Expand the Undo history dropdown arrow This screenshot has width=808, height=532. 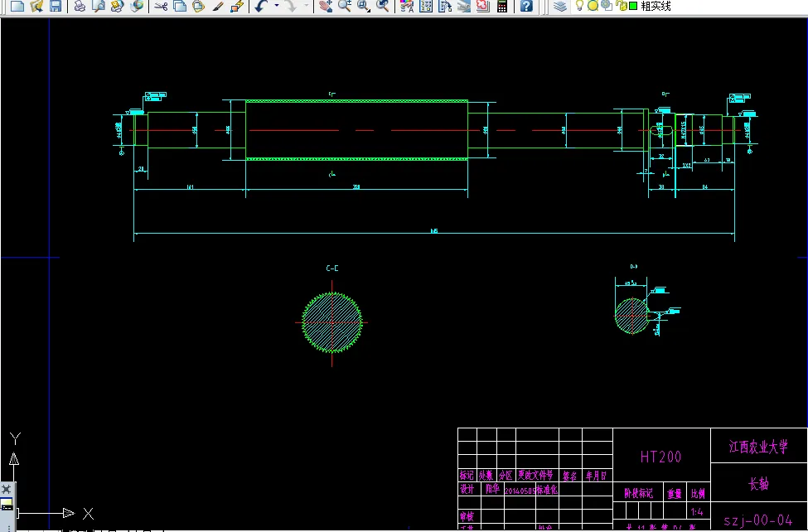[x=277, y=6]
